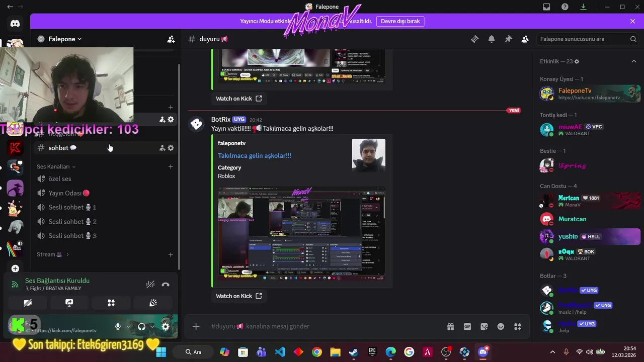Open miuwAE member profile
The width and height of the screenshot is (644, 362).
[589, 130]
